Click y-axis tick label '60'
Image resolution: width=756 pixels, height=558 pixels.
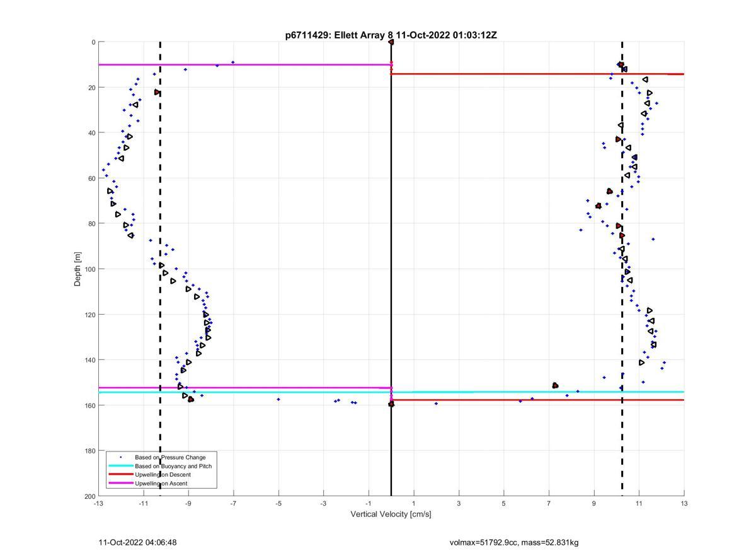coord(91,178)
